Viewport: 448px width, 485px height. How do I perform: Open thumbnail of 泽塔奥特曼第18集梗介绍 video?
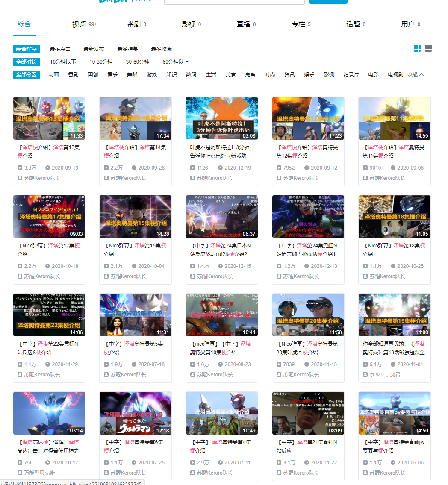395,217
